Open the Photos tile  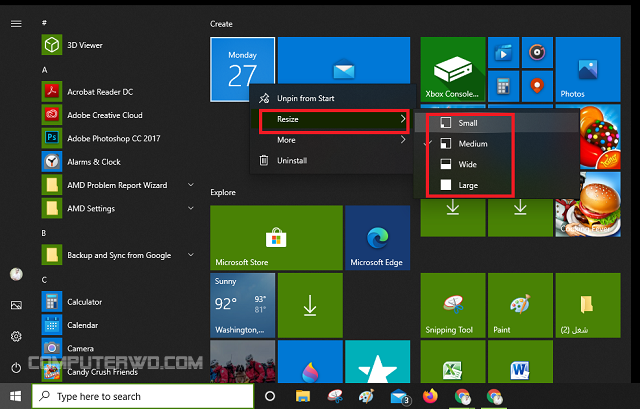588,69
